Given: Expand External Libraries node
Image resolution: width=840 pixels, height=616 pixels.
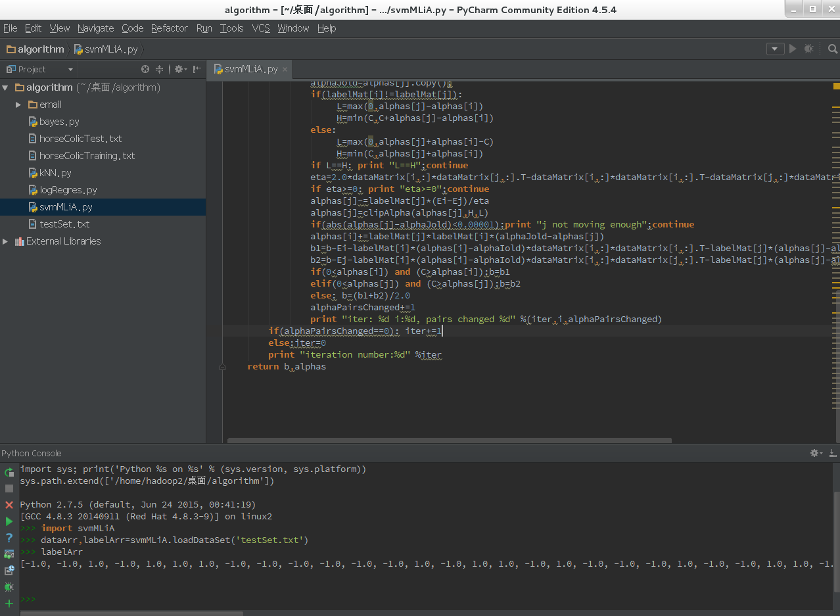Looking at the screenshot, I should [x=6, y=241].
